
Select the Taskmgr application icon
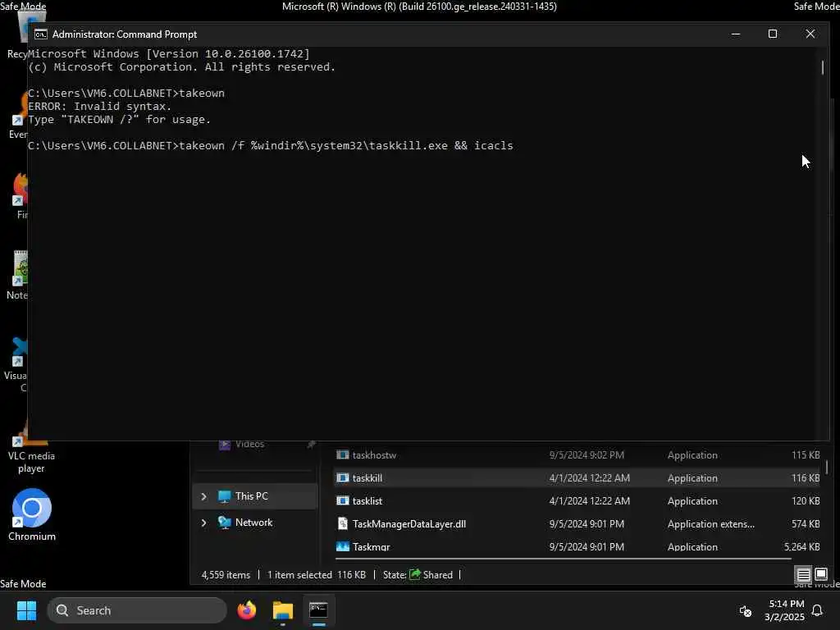(x=342, y=546)
